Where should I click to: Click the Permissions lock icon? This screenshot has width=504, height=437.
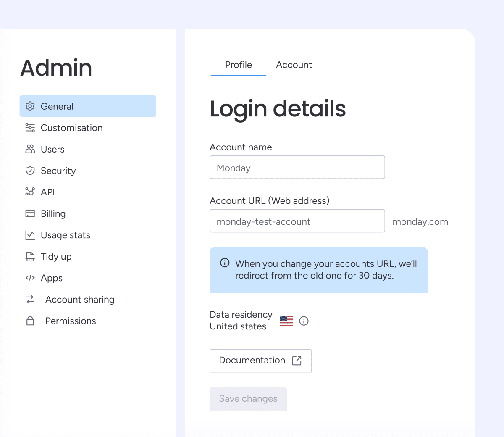tap(30, 321)
